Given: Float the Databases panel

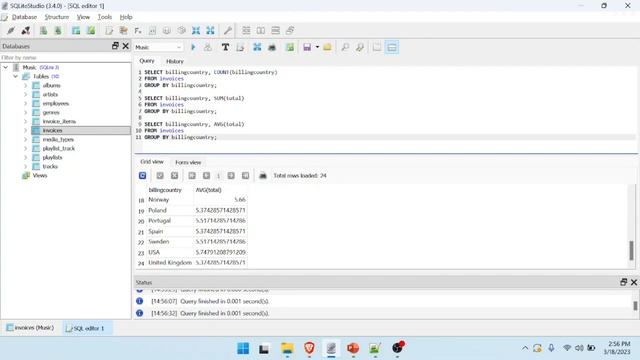Looking at the screenshot, I should [115, 46].
